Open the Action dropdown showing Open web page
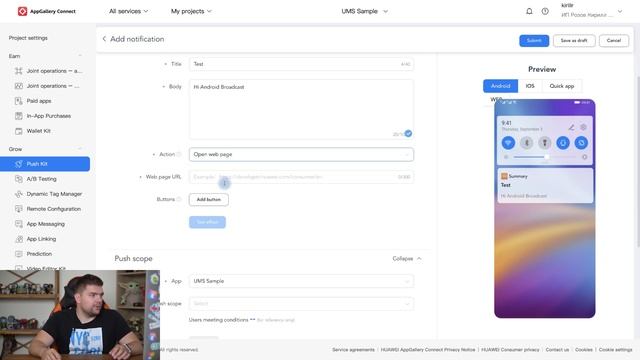640x360 pixels. point(301,154)
